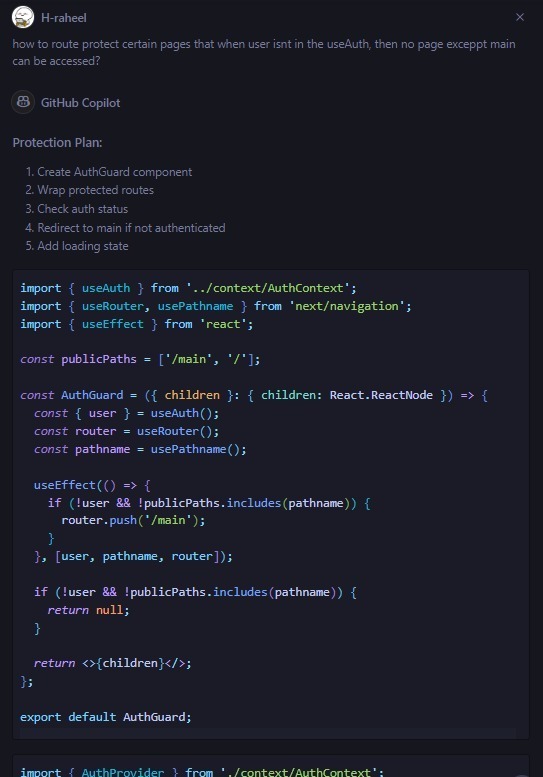Screen dimensions: 543x777
Task: Dismiss the chat message with X
Action: (x=520, y=17)
